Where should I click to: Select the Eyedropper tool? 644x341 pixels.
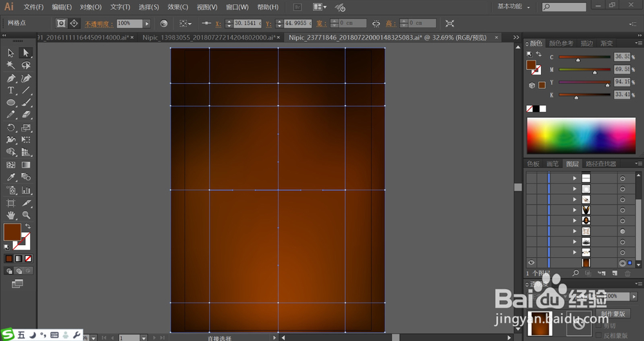click(11, 177)
